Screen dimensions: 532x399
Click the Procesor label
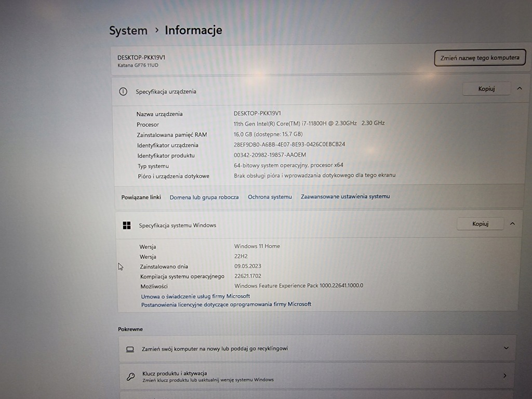tap(148, 125)
